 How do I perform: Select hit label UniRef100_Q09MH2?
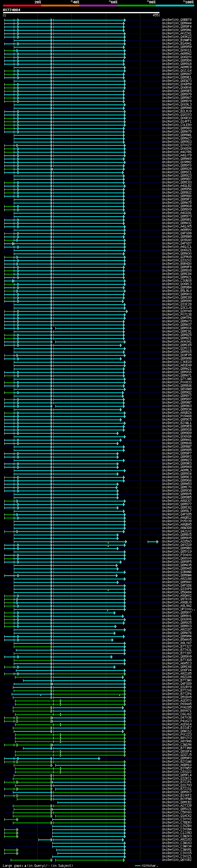[177, 162]
